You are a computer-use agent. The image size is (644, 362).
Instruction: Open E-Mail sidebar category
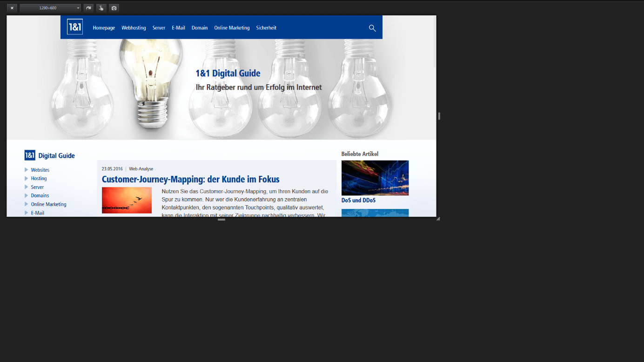pyautogui.click(x=37, y=213)
